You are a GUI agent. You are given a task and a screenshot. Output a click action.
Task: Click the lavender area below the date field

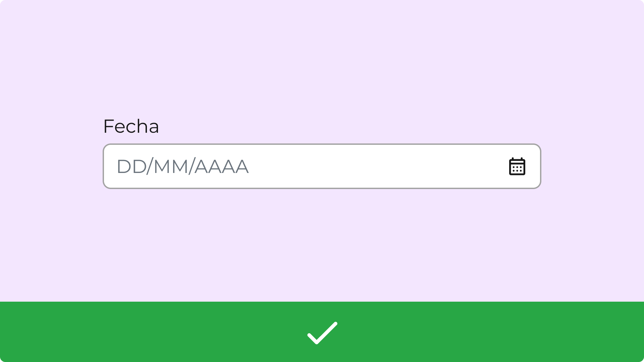[x=322, y=245]
